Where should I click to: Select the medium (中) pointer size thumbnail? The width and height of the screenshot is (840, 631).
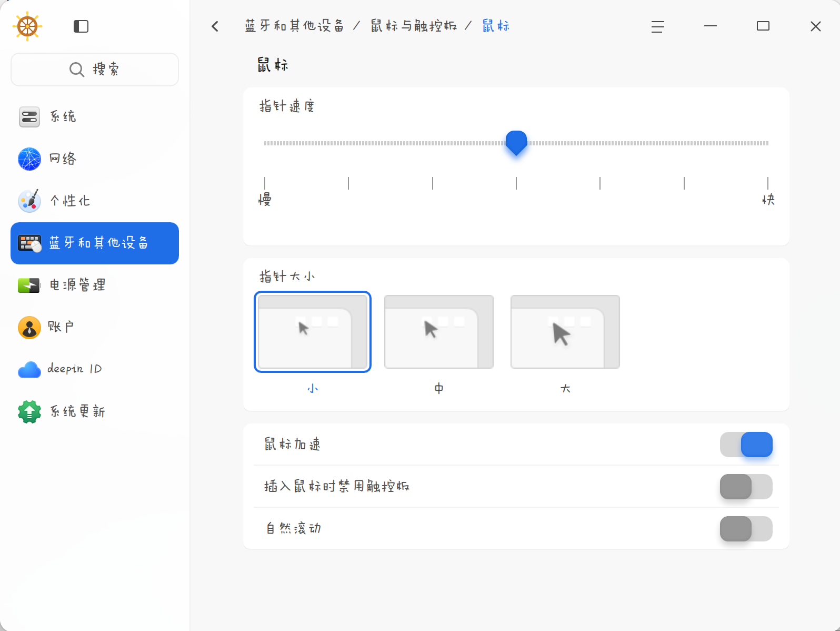pyautogui.click(x=439, y=332)
